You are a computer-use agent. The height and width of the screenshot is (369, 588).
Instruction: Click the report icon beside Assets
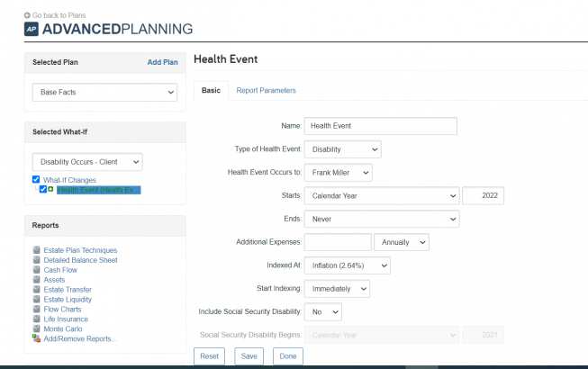pyautogui.click(x=36, y=280)
